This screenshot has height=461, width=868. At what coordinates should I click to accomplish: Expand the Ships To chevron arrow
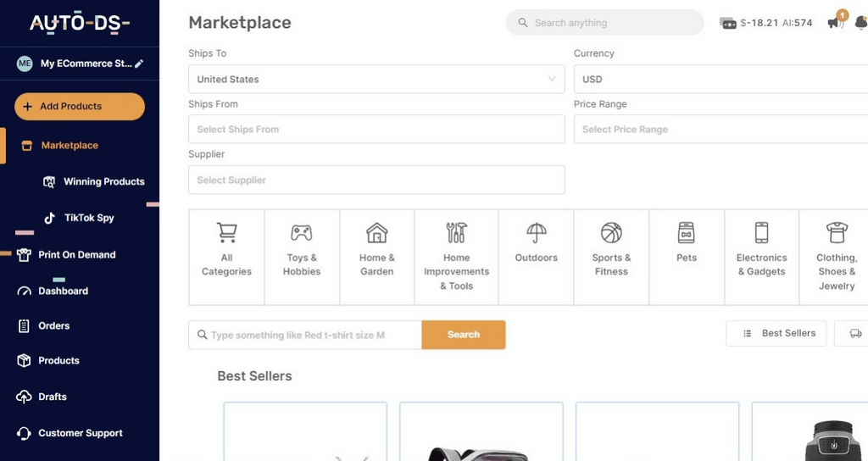pyautogui.click(x=551, y=79)
